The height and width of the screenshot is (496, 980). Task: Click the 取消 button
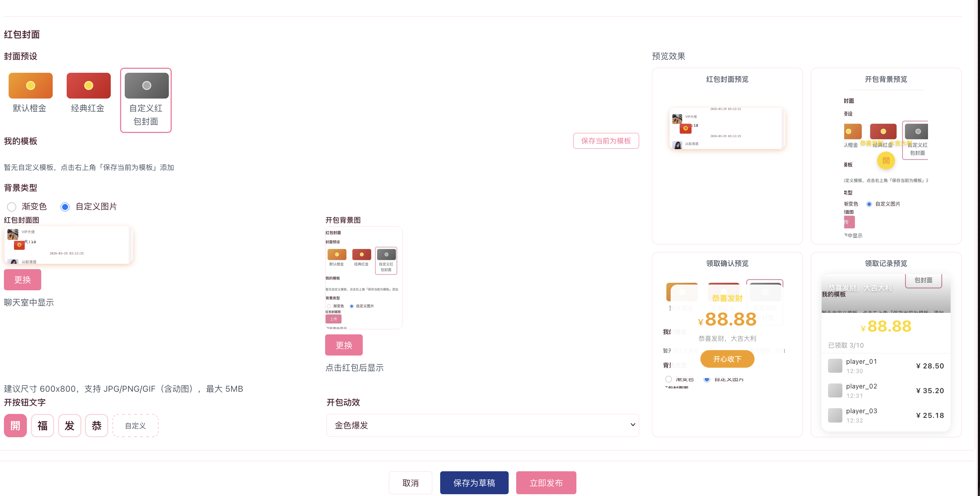410,483
